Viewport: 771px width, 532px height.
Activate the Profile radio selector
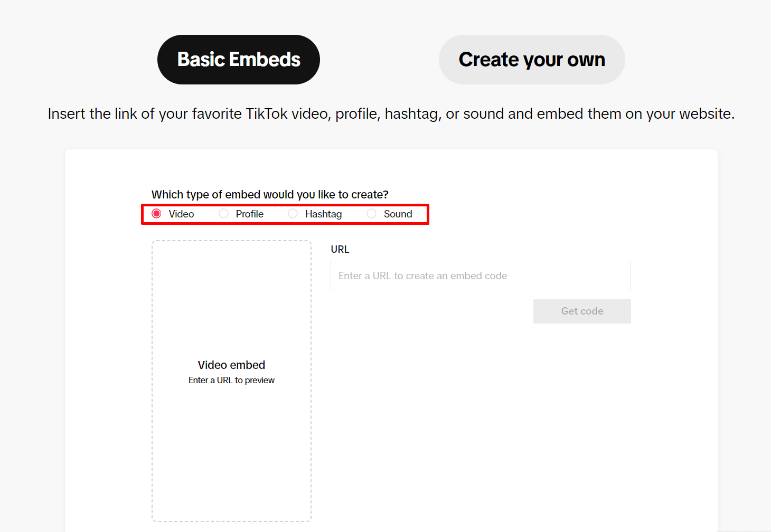point(224,214)
